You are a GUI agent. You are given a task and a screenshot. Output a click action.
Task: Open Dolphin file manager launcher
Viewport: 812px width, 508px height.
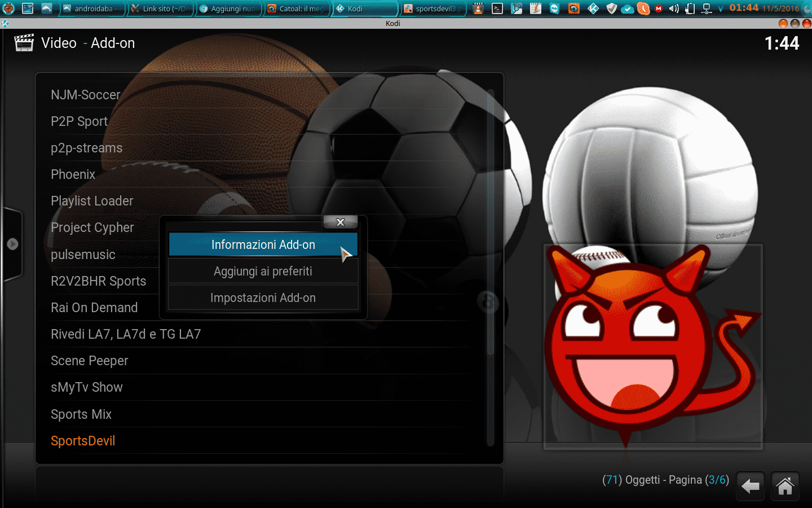[x=47, y=8]
